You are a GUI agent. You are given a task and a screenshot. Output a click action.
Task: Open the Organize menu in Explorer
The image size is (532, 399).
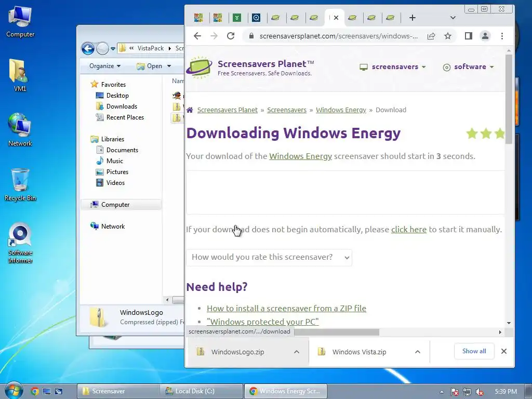pos(105,66)
